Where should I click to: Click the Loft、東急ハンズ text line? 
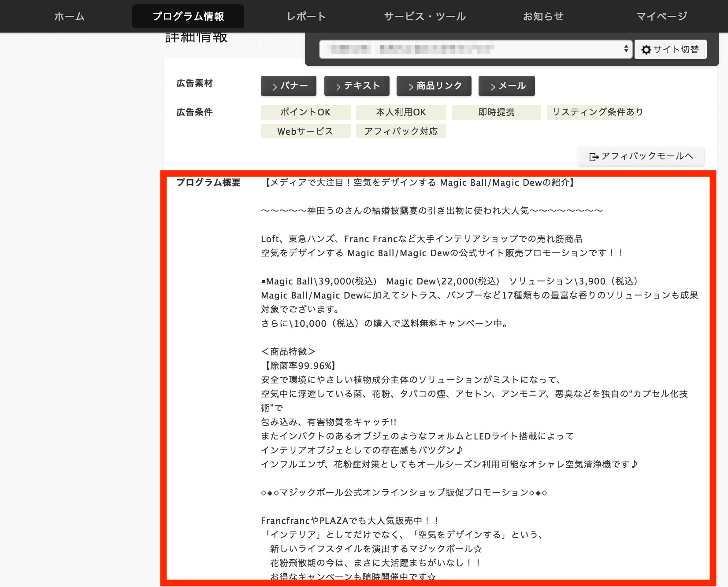pos(422,239)
